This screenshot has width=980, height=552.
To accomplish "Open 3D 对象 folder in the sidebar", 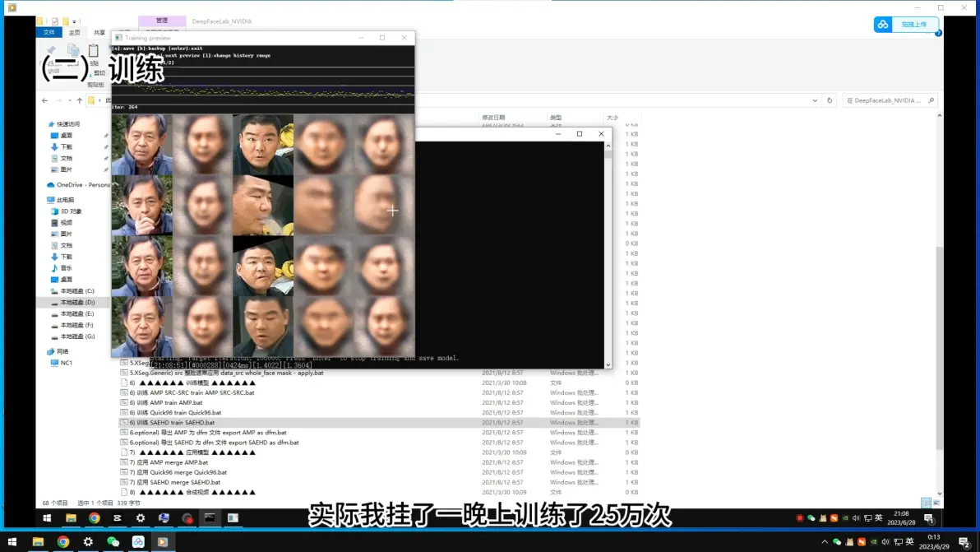I will coord(71,211).
